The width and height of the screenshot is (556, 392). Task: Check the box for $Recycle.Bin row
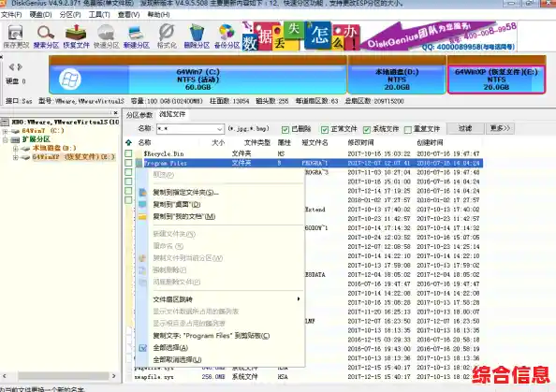point(129,153)
